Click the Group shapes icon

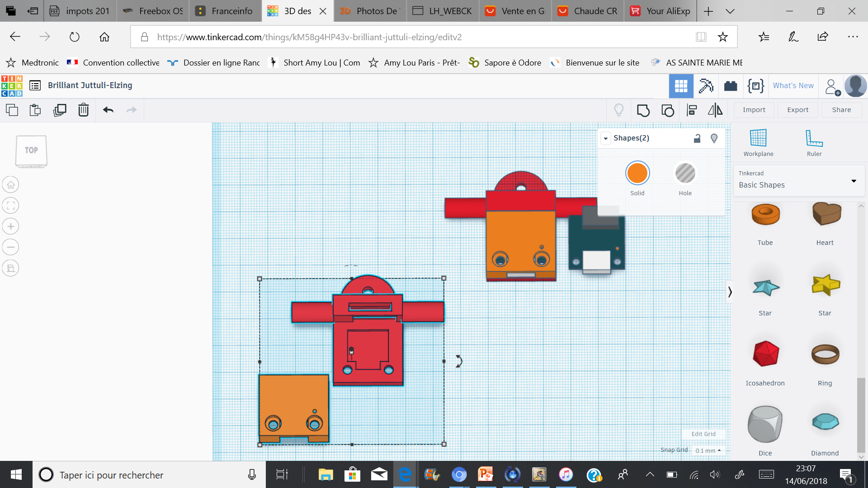(x=643, y=110)
